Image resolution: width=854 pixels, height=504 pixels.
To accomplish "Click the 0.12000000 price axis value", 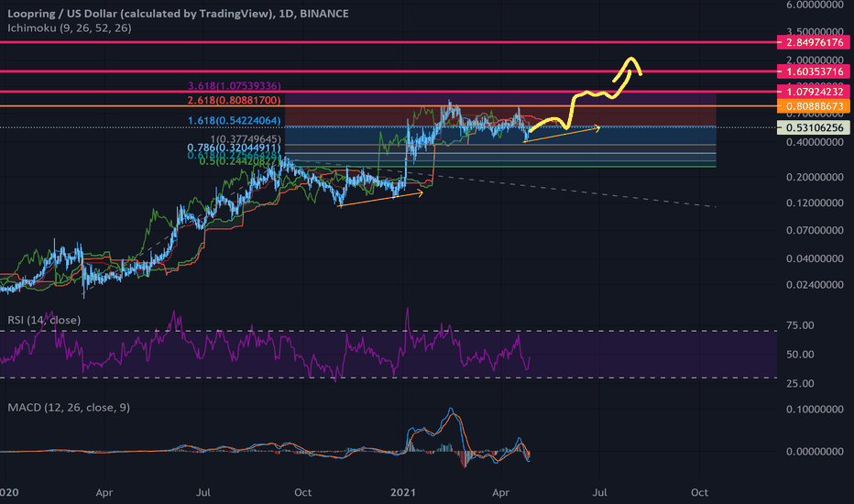I will pyautogui.click(x=815, y=203).
